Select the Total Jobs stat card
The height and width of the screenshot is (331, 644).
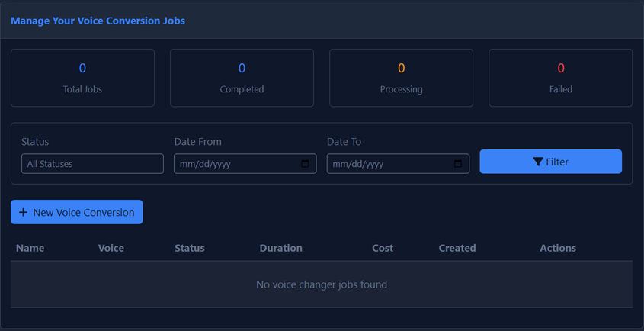82,78
